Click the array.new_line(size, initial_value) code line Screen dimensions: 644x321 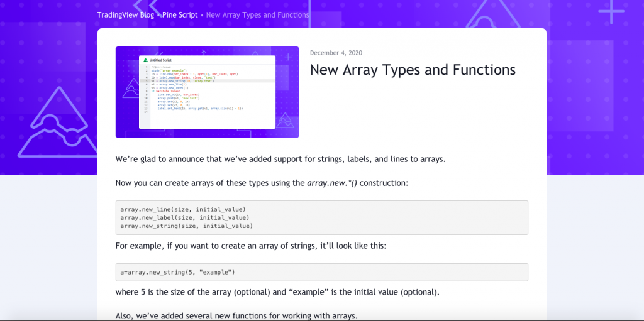tap(183, 209)
